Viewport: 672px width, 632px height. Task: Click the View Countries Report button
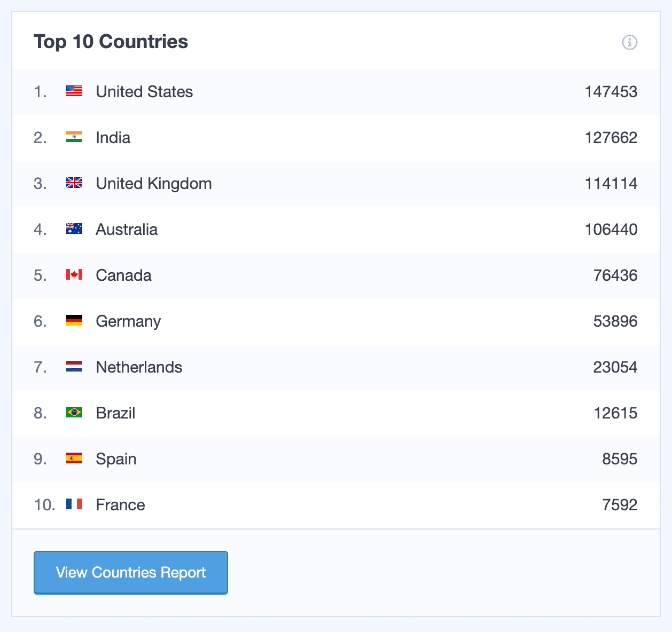coord(130,572)
